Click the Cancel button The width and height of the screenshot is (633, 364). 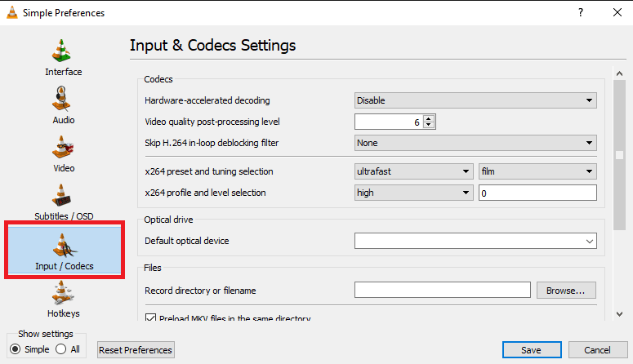(x=598, y=350)
